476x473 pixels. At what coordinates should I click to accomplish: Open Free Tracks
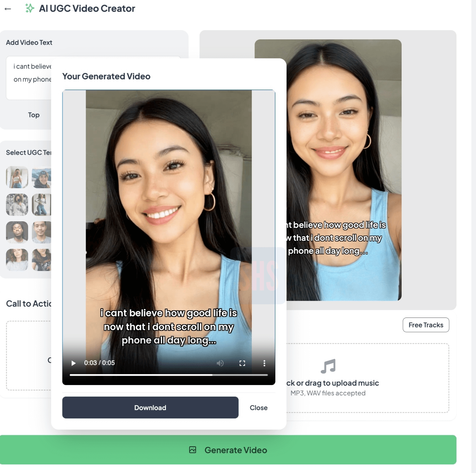tap(426, 325)
